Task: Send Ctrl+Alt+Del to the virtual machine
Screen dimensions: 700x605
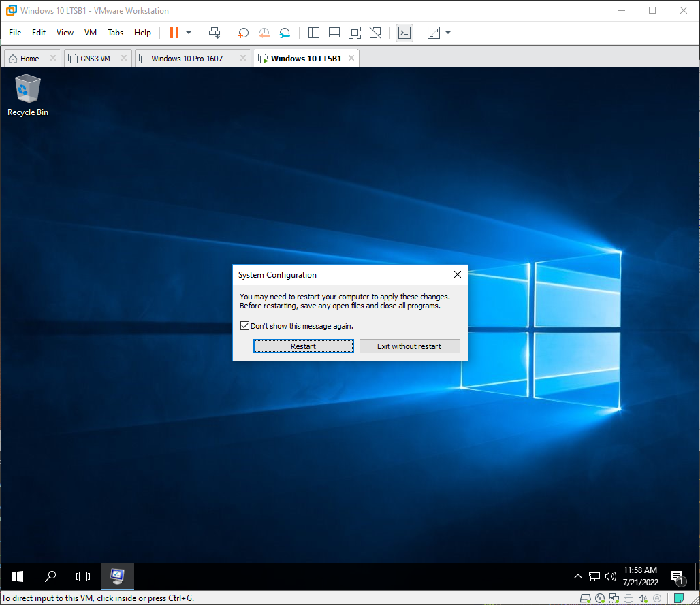Action: (214, 33)
